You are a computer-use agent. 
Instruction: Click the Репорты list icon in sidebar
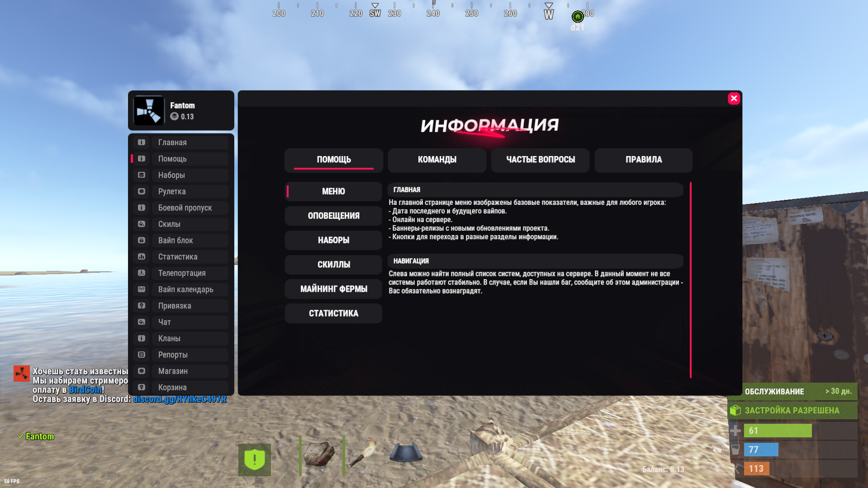coord(141,355)
